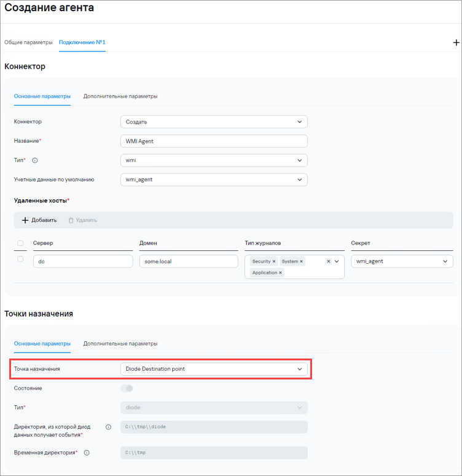Open info tooltip next to Тип label
The width and height of the screenshot is (462, 476).
[x=35, y=161]
